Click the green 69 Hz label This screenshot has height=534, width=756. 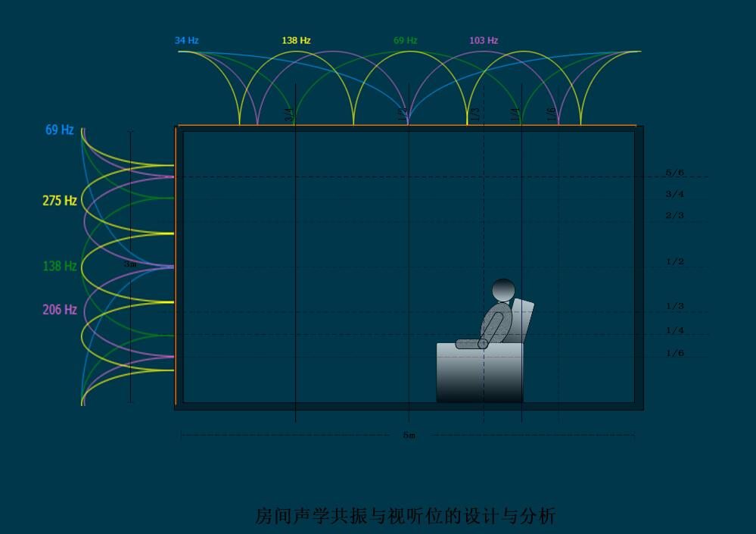click(405, 40)
